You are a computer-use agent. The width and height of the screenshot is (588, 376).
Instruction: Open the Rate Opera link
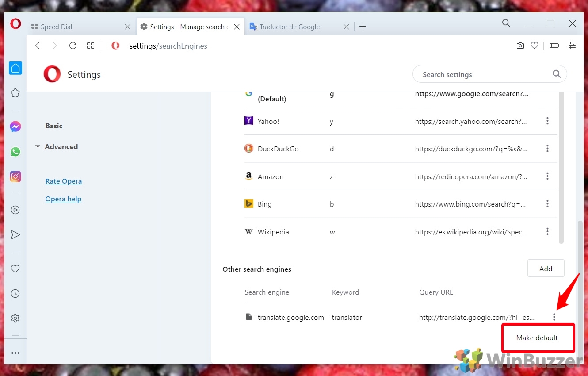(64, 181)
